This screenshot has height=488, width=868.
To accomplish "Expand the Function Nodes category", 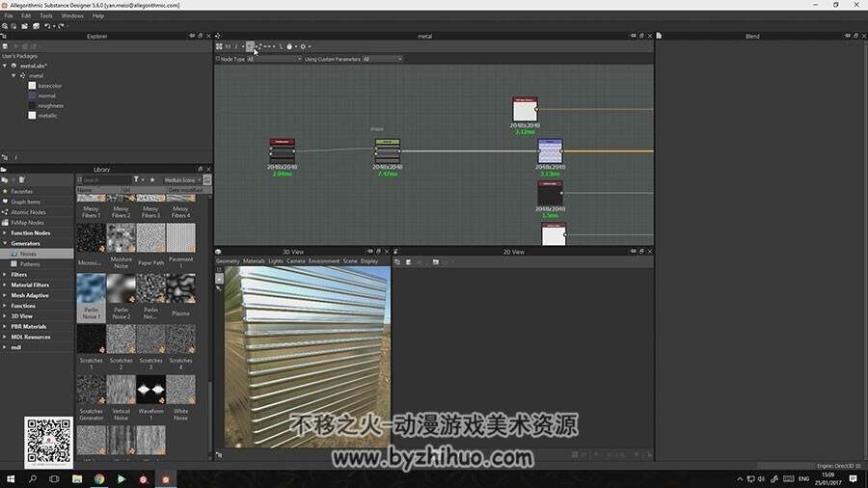I will coord(5,233).
